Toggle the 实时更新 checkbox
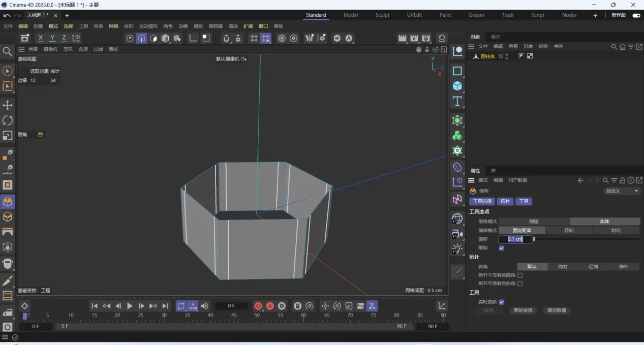 tap(502, 302)
